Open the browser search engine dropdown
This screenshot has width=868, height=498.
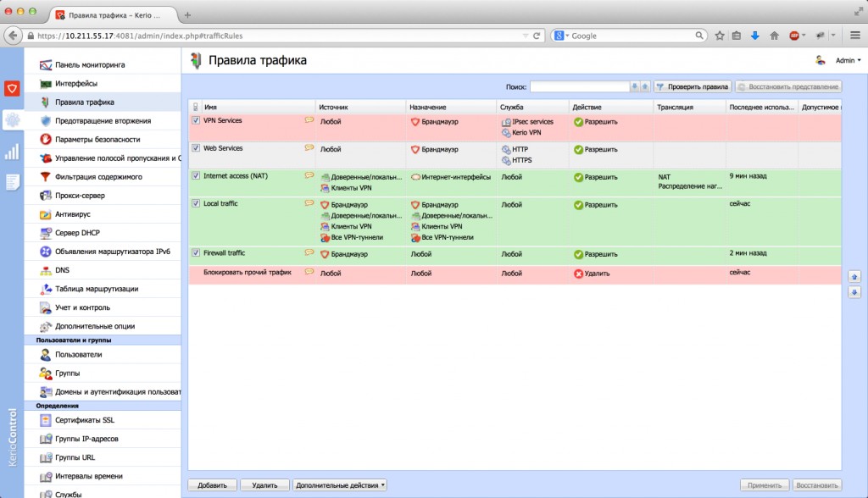click(x=561, y=36)
